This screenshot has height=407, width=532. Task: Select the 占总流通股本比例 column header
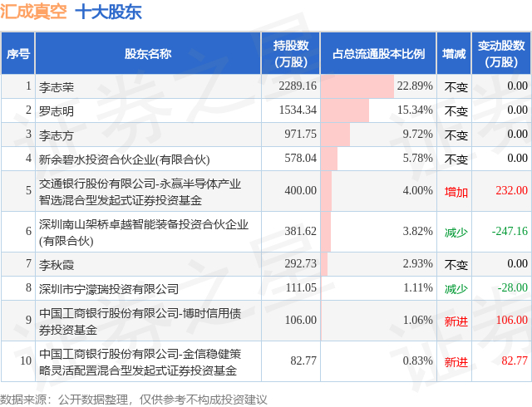[378, 54]
